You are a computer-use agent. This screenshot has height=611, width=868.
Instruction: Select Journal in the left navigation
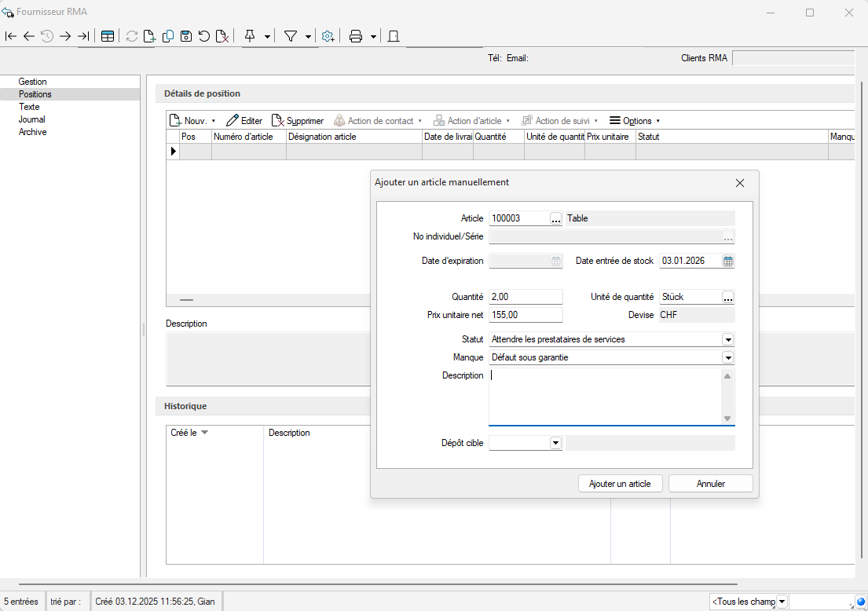(32, 119)
